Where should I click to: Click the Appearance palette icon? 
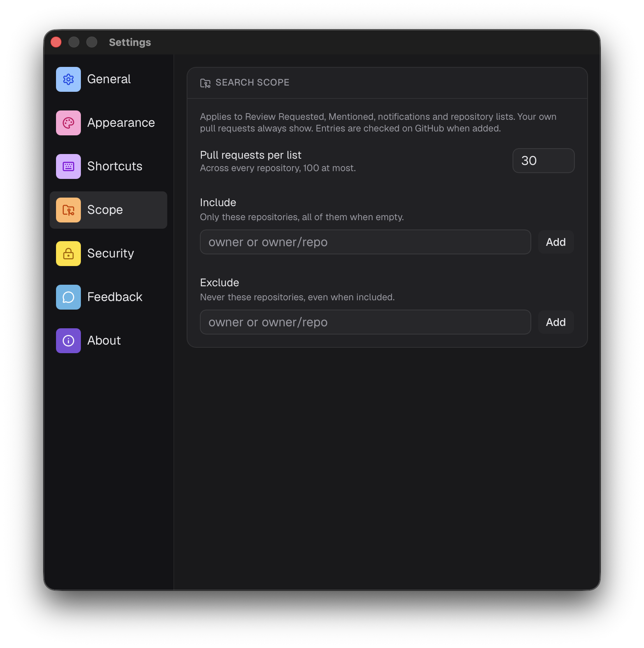[68, 123]
